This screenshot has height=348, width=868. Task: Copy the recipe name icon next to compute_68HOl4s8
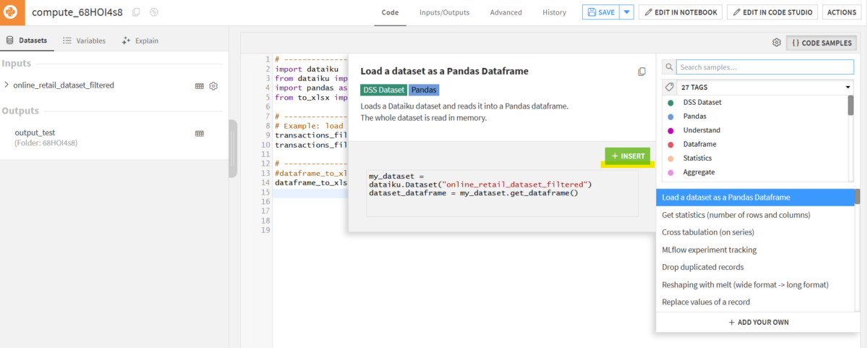[x=136, y=12]
